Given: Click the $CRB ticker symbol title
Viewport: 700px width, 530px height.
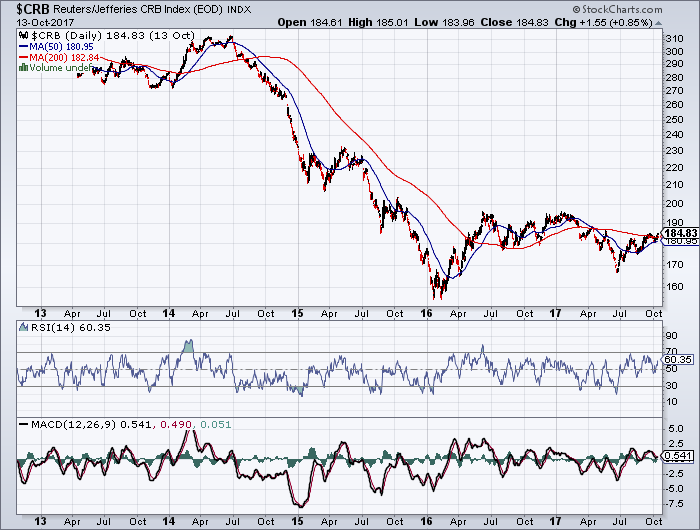Looking at the screenshot, I should click(33, 8).
